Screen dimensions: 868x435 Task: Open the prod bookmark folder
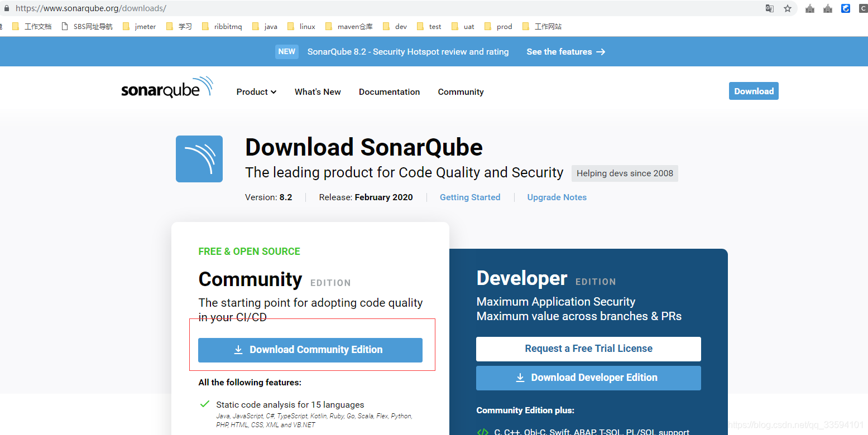(498, 26)
